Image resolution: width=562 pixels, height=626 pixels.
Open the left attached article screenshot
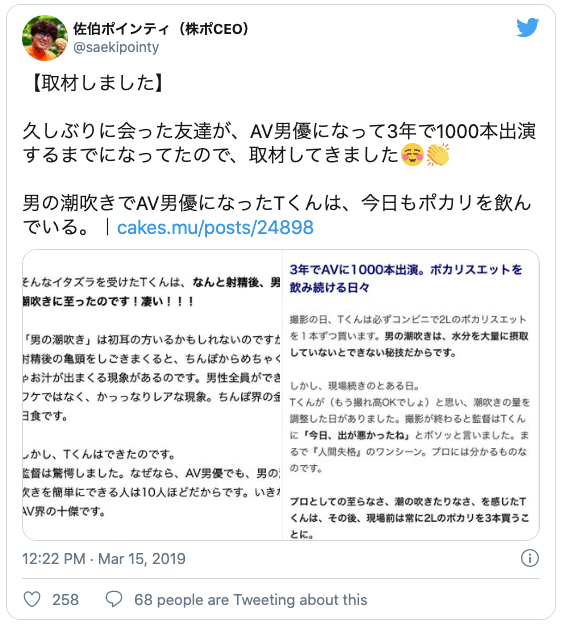pos(152,395)
